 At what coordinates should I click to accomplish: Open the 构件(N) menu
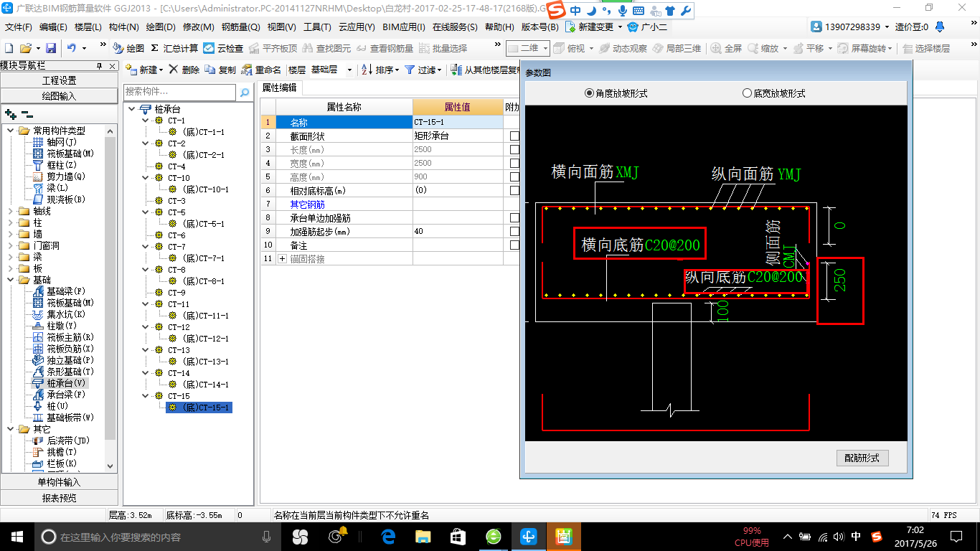tap(123, 27)
